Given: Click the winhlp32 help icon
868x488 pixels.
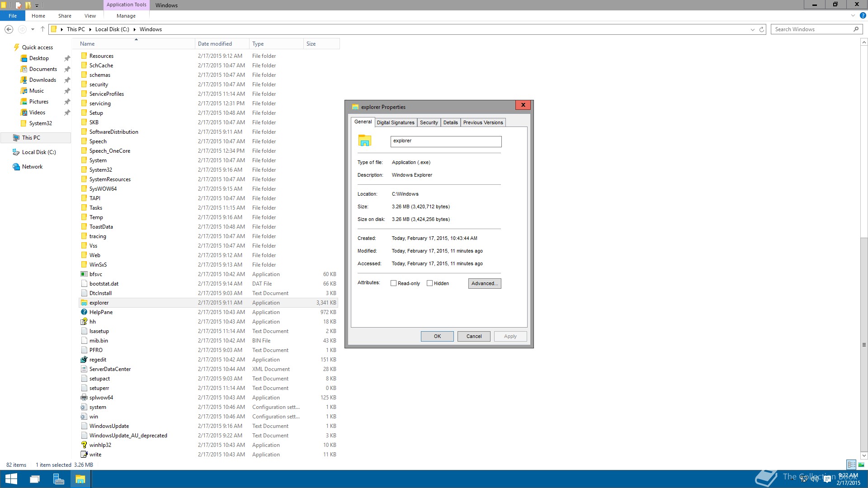Looking at the screenshot, I should pos(84,445).
